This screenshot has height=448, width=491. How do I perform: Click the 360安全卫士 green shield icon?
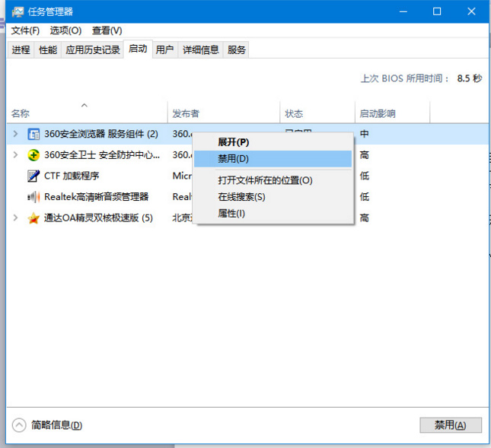[x=33, y=155]
